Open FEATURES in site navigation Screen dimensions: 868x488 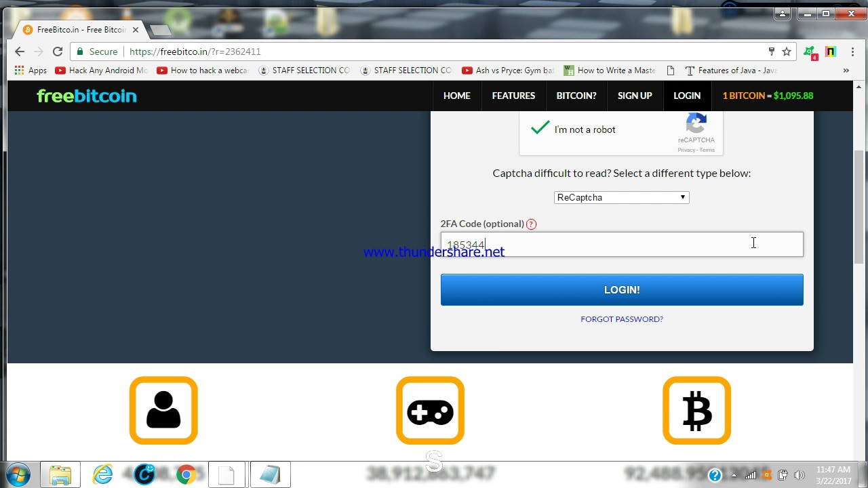513,96
